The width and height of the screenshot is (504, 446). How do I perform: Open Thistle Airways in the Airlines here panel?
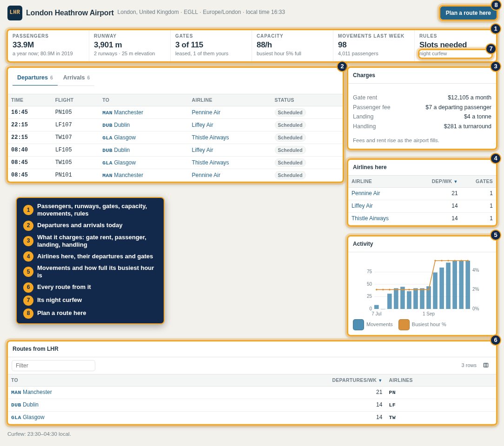[x=370, y=218]
